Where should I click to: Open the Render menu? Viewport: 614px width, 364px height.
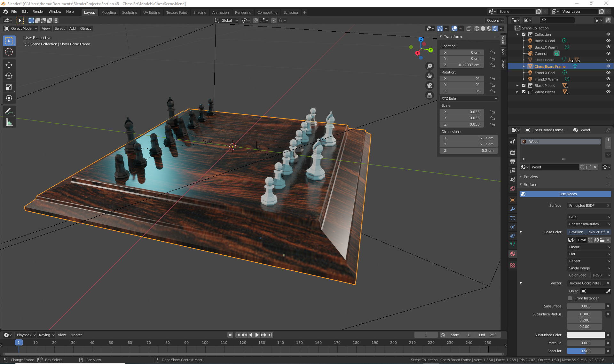(38, 12)
